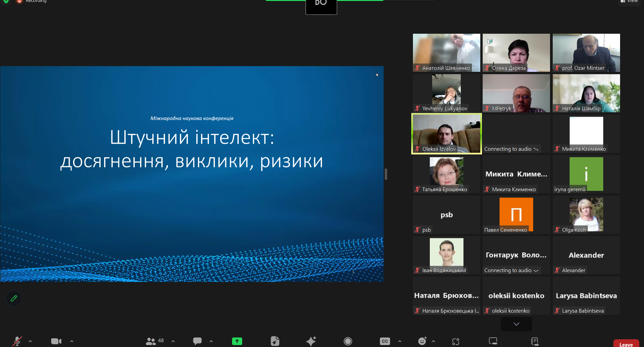
Task: Select iryna geremii green avatar tile
Action: point(586,174)
